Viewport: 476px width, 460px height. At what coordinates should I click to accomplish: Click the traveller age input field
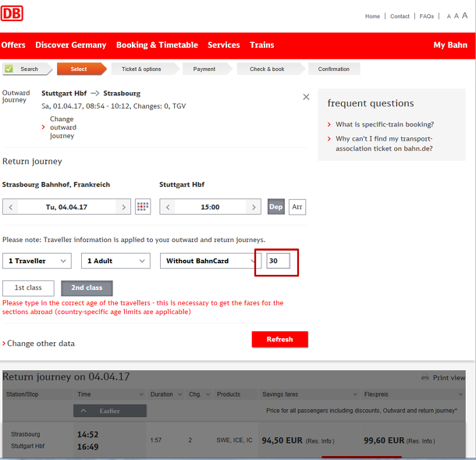278,261
